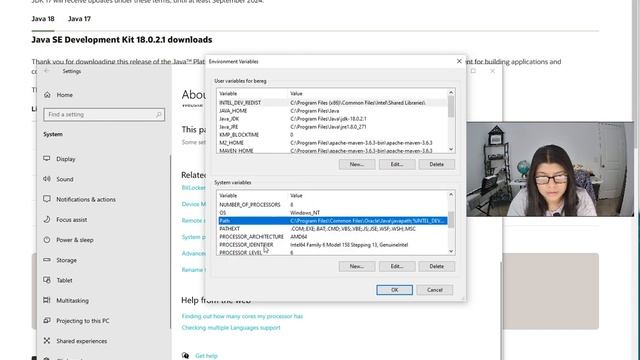Image resolution: width=640 pixels, height=360 pixels.
Task: Select the M2_HOME variable row
Action: pyautogui.click(x=333, y=143)
